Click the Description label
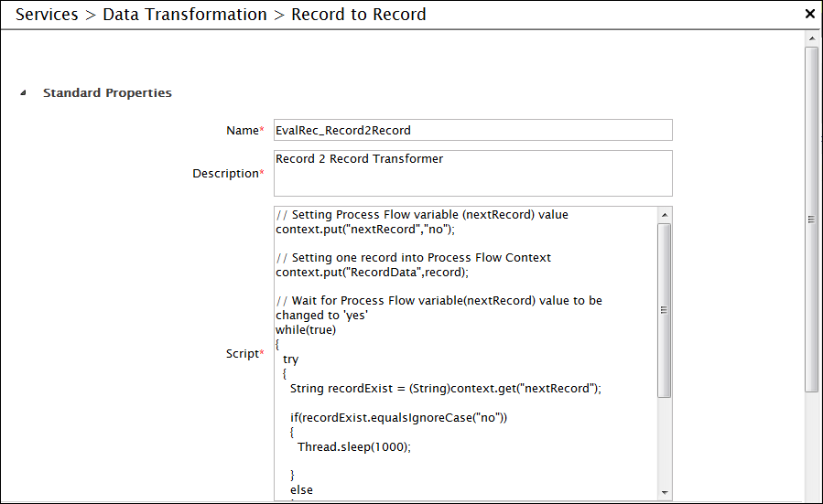 tap(226, 174)
